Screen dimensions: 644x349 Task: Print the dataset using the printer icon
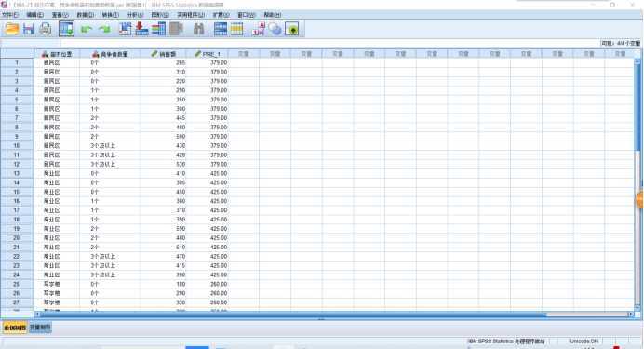[46, 29]
